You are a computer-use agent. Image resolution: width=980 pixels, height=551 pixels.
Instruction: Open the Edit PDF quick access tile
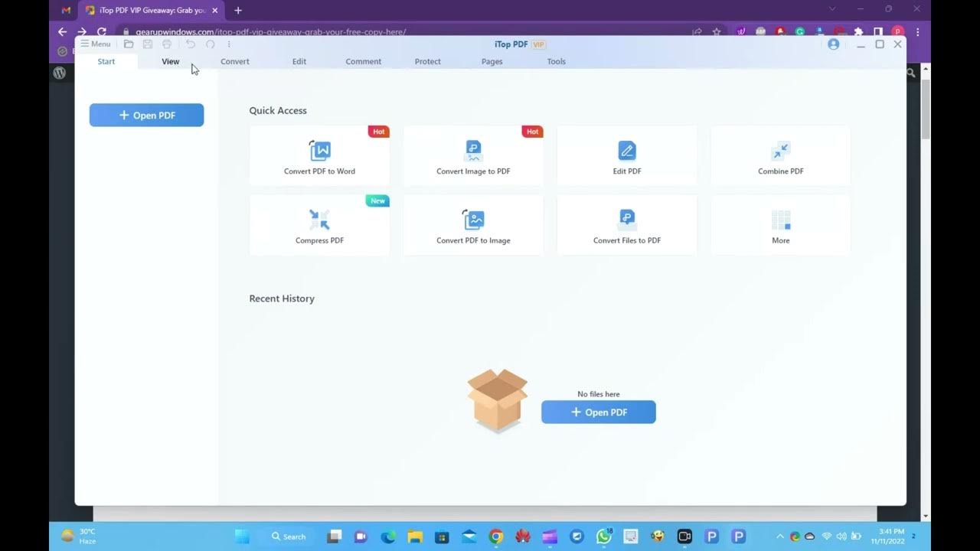click(x=627, y=156)
